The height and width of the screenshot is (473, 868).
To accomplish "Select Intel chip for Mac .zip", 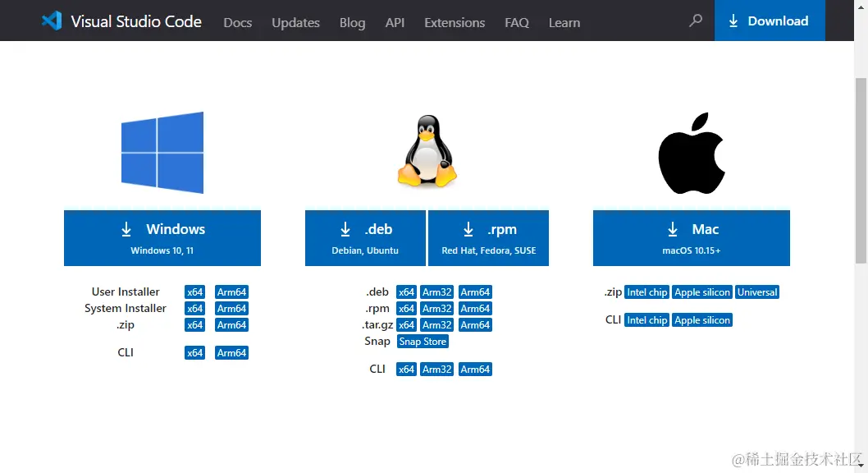I will coord(646,292).
